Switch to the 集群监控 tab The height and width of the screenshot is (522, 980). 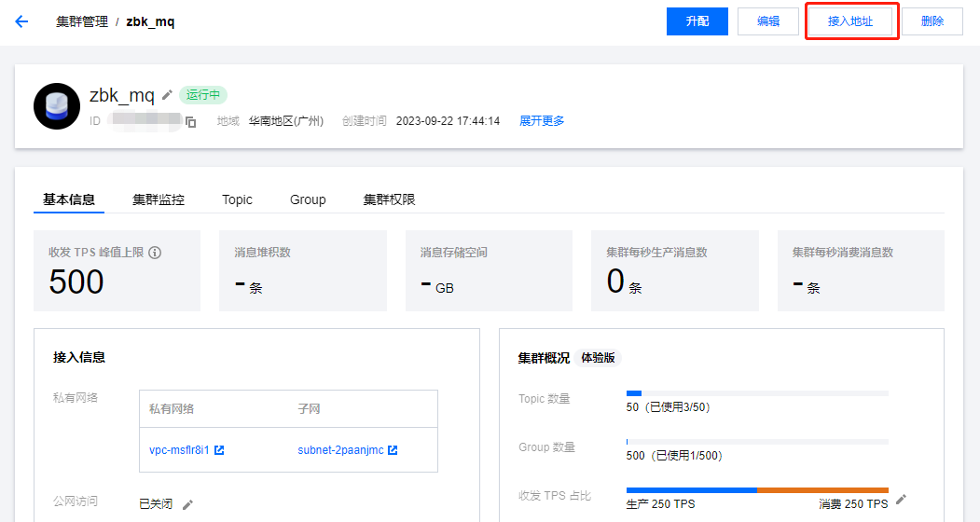pyautogui.click(x=159, y=199)
